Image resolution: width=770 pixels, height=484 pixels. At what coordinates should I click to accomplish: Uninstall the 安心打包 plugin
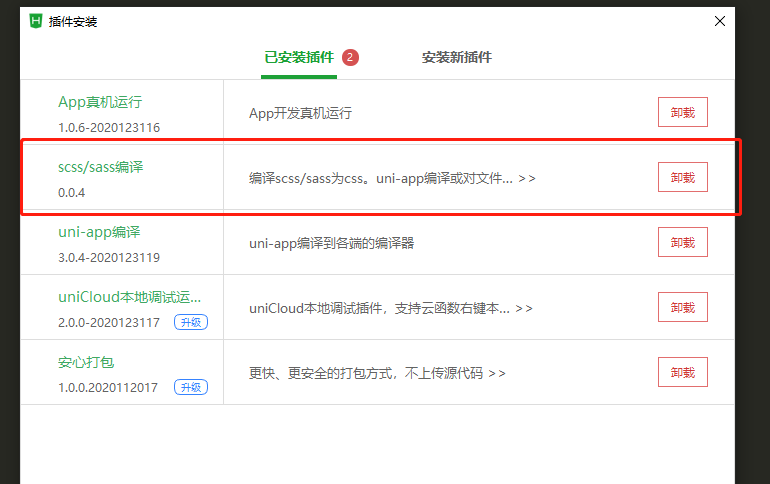(683, 372)
